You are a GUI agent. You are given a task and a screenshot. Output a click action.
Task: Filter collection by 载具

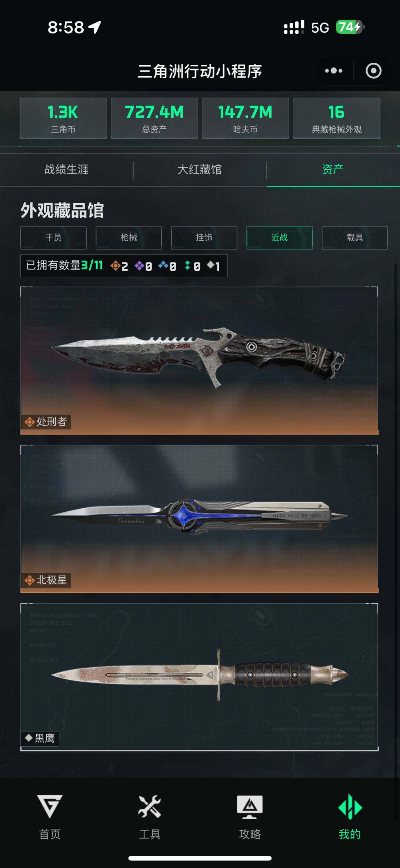(x=355, y=238)
